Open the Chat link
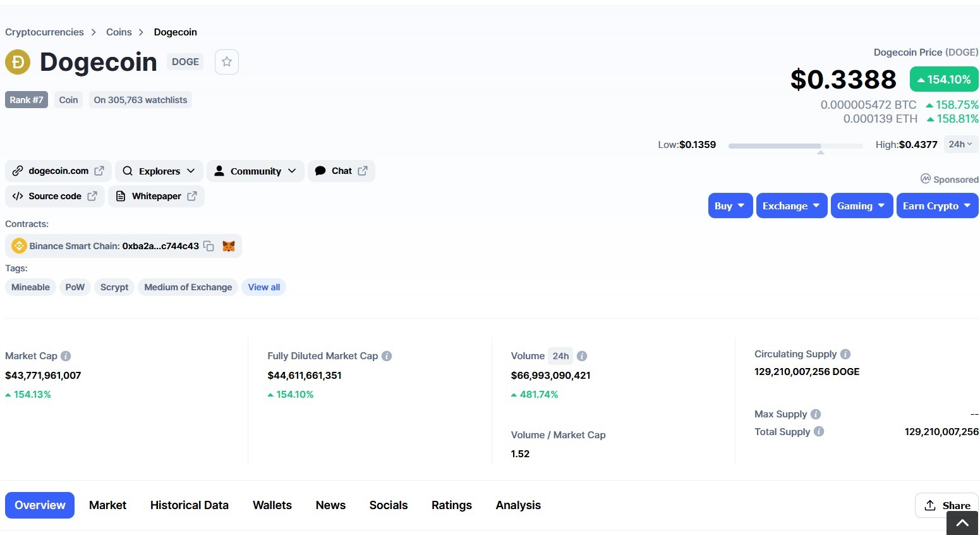Image resolution: width=980 pixels, height=535 pixels. coord(341,171)
